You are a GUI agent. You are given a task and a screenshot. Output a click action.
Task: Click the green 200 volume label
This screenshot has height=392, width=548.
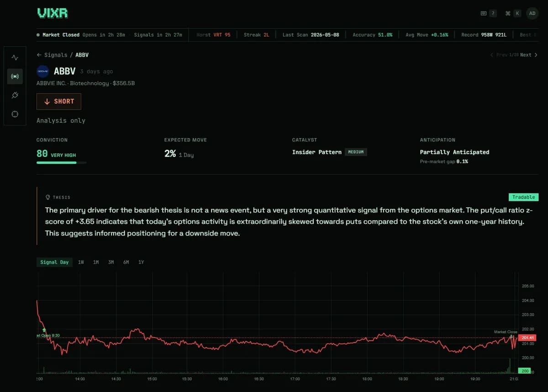525,371
